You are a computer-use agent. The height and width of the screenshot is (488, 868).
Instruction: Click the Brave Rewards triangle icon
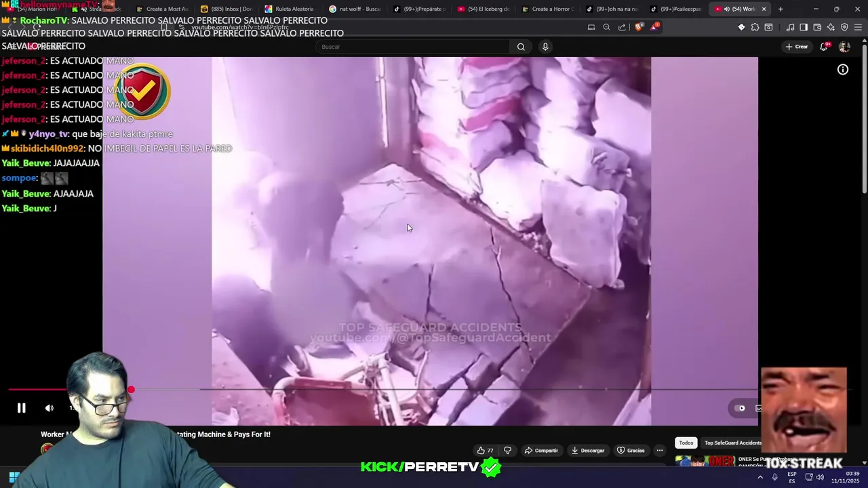tap(654, 27)
